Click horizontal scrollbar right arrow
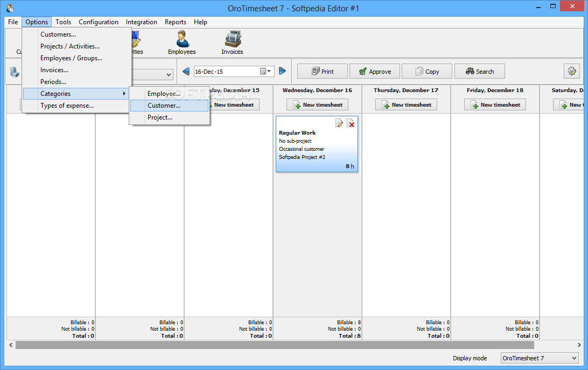The height and width of the screenshot is (370, 588). [579, 345]
